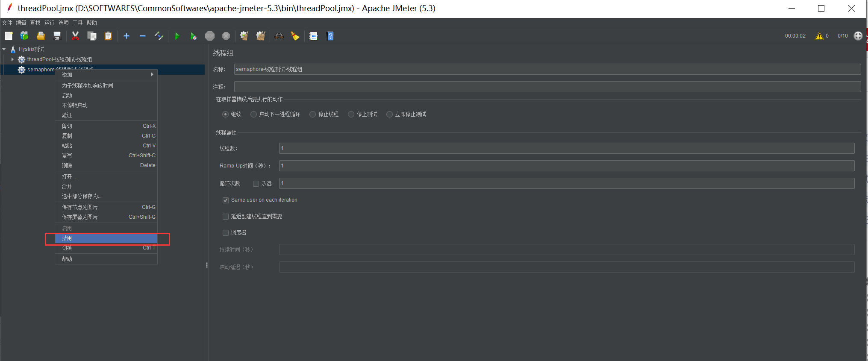Click the New test plan icon
The image size is (868, 361).
coord(9,36)
